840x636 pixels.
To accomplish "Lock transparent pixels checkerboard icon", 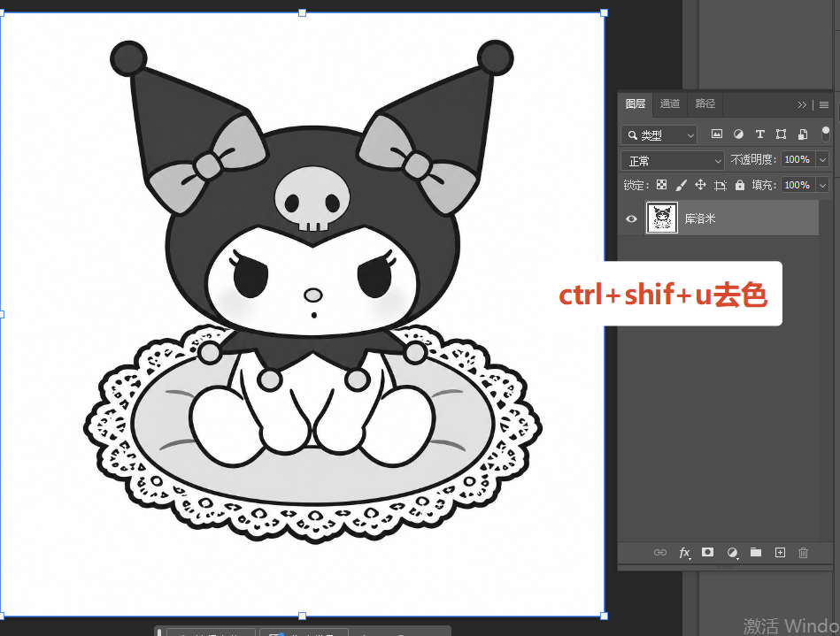I will pyautogui.click(x=661, y=185).
